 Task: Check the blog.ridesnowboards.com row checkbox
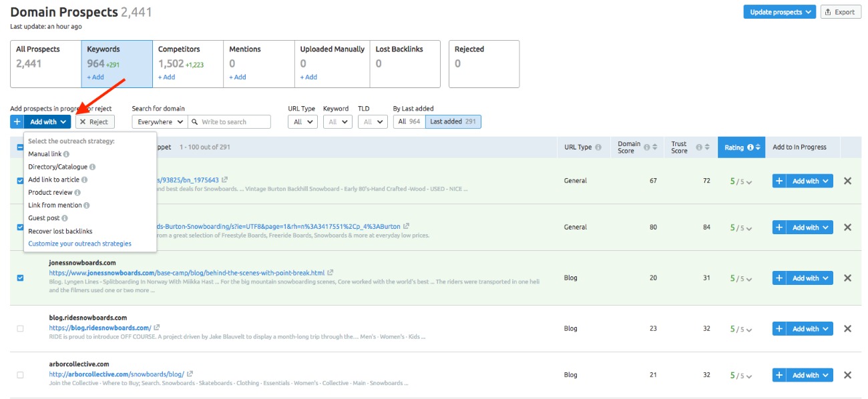[x=20, y=328]
